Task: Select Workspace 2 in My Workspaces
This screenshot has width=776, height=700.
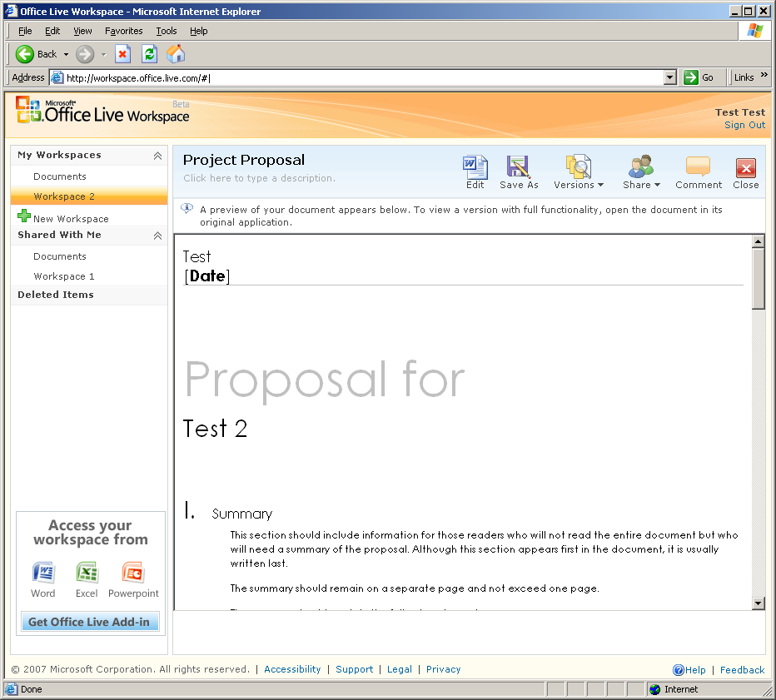Action: coord(89,196)
